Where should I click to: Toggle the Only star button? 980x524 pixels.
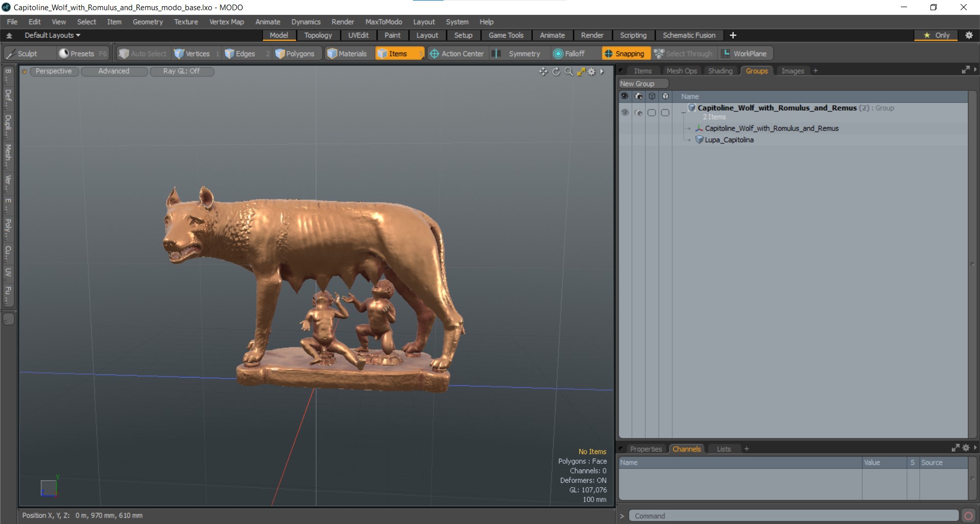(937, 35)
